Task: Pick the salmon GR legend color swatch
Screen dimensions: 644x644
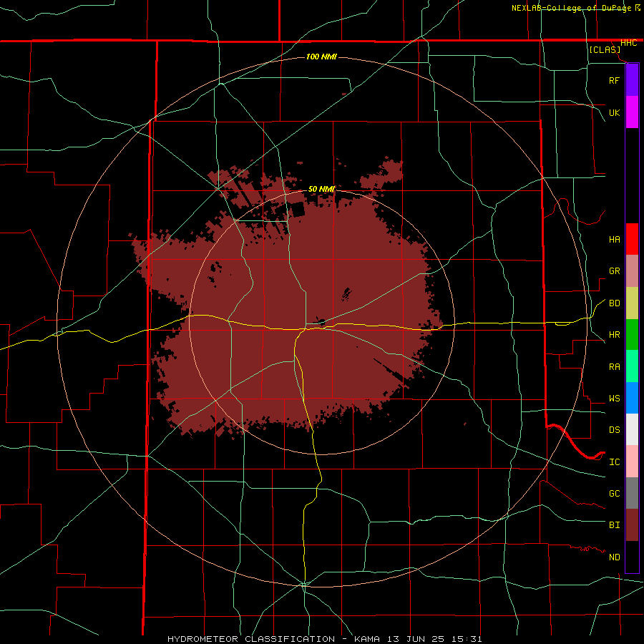Action: coord(632,271)
